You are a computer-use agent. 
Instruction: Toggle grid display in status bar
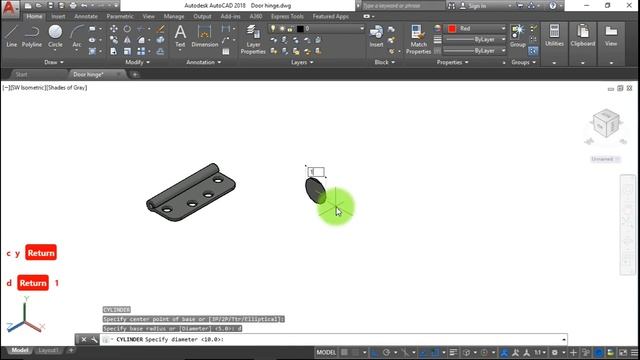(x=345, y=352)
